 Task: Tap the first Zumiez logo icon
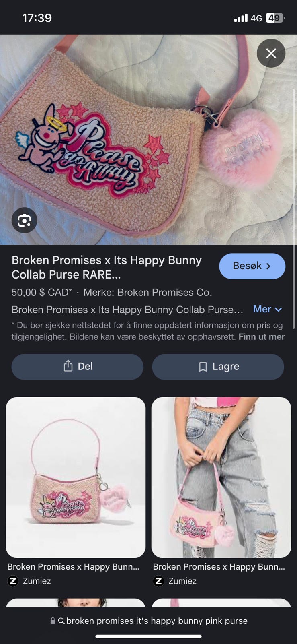click(x=13, y=581)
